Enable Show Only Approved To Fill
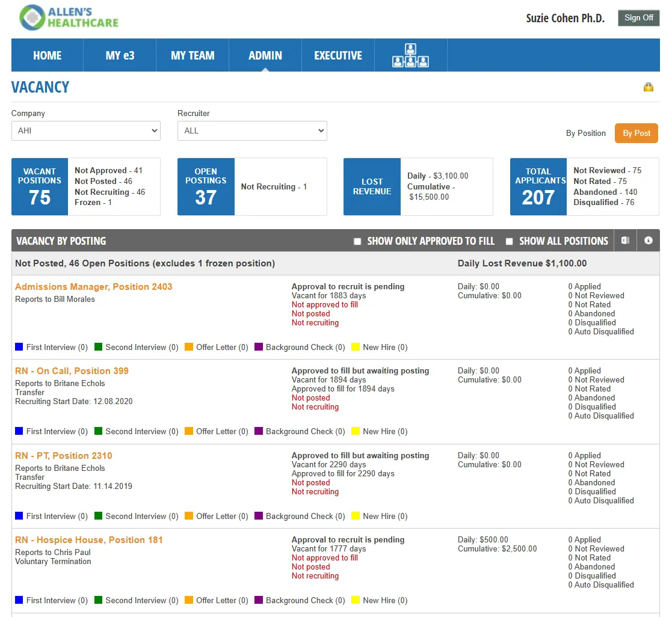The height and width of the screenshot is (617, 672). click(357, 241)
